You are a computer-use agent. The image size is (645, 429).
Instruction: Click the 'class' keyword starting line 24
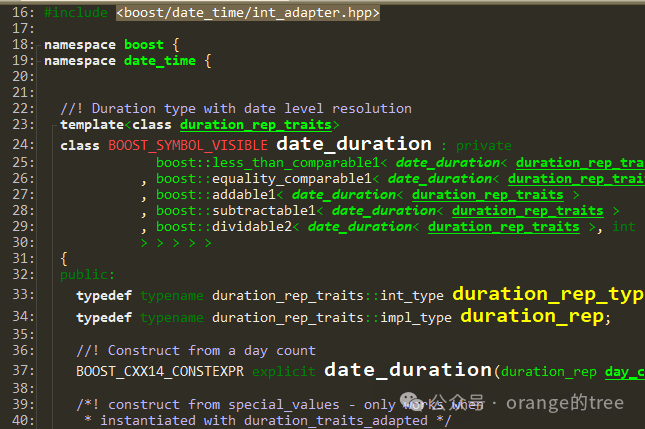click(x=80, y=146)
